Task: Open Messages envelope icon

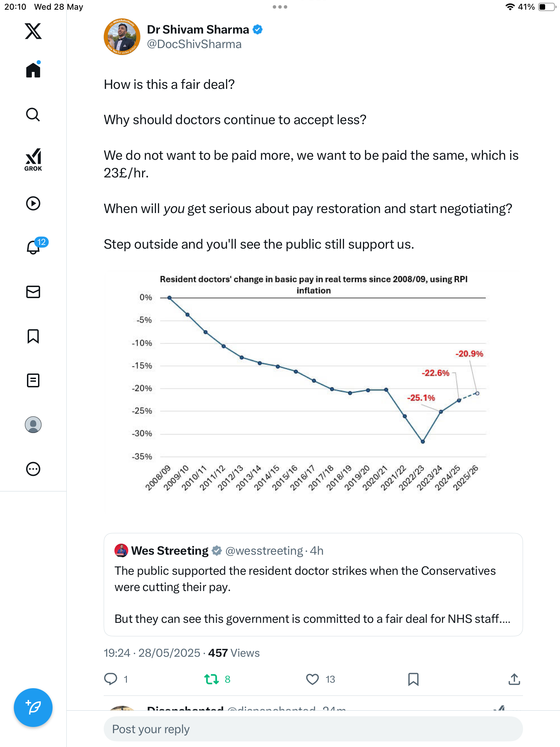Action: pos(33,292)
